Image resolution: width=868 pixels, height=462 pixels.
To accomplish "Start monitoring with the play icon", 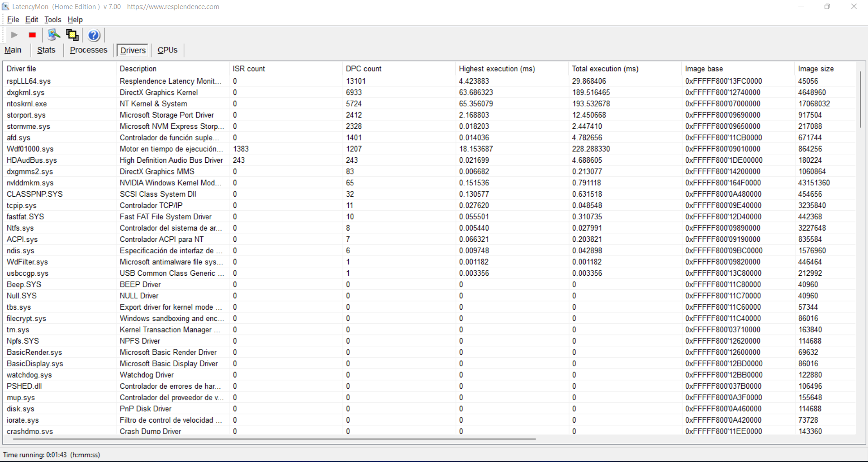I will point(14,35).
